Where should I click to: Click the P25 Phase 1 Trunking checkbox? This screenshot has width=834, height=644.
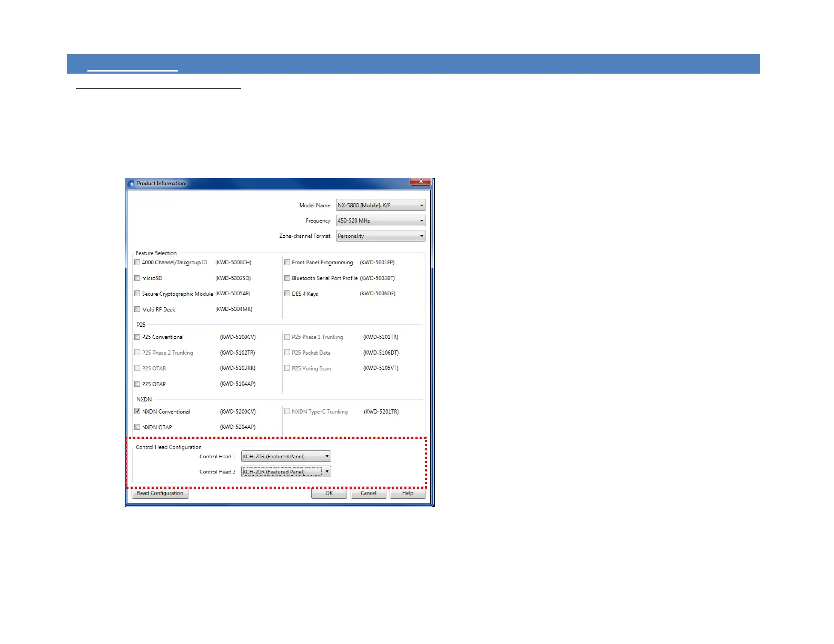287,337
